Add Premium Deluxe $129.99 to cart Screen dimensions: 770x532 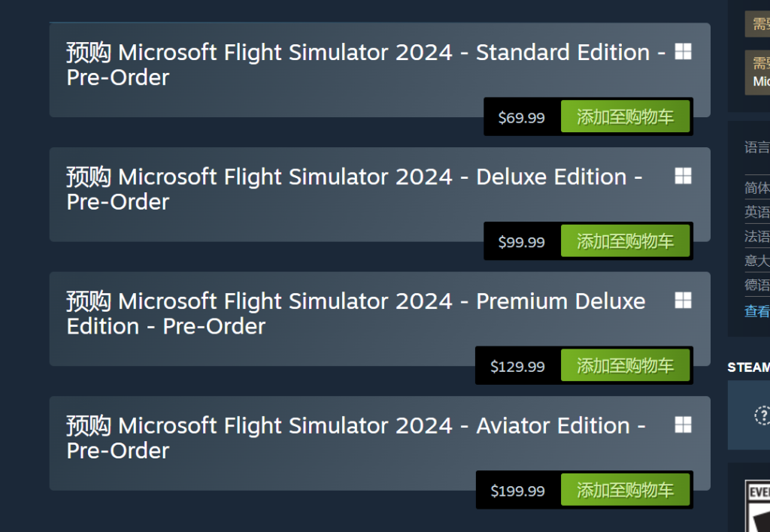point(625,366)
